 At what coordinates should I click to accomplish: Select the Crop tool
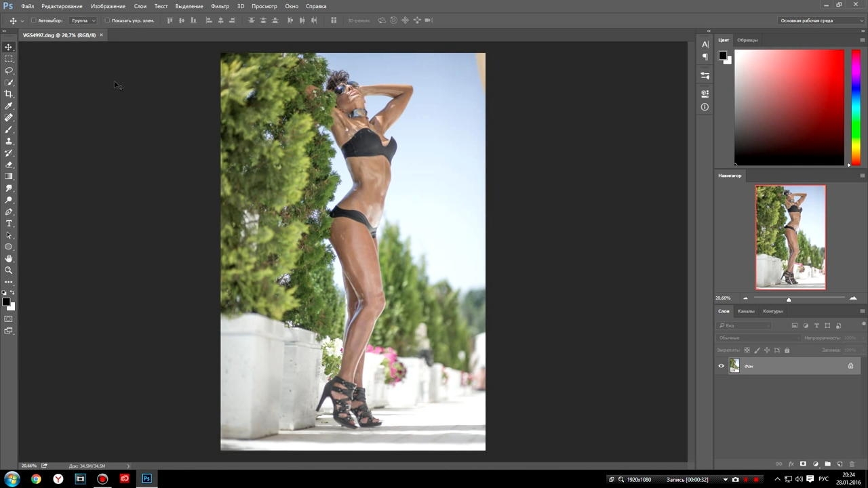[9, 94]
